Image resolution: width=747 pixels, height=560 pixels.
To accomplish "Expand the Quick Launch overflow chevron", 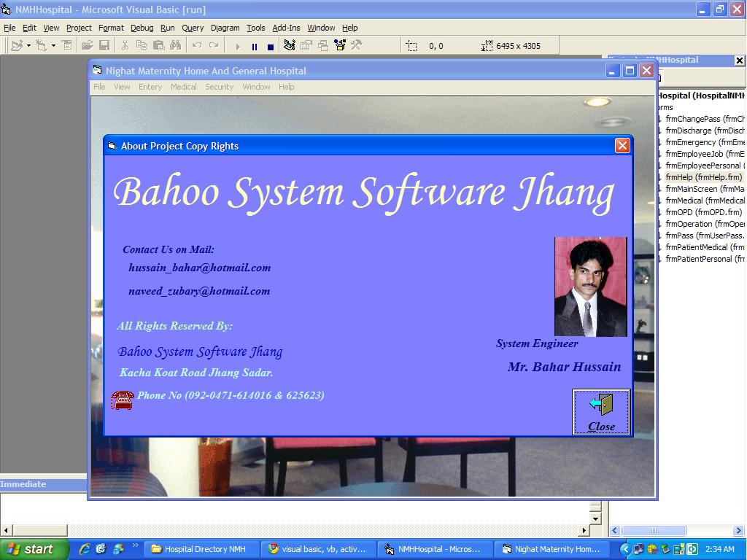I will click(135, 545).
